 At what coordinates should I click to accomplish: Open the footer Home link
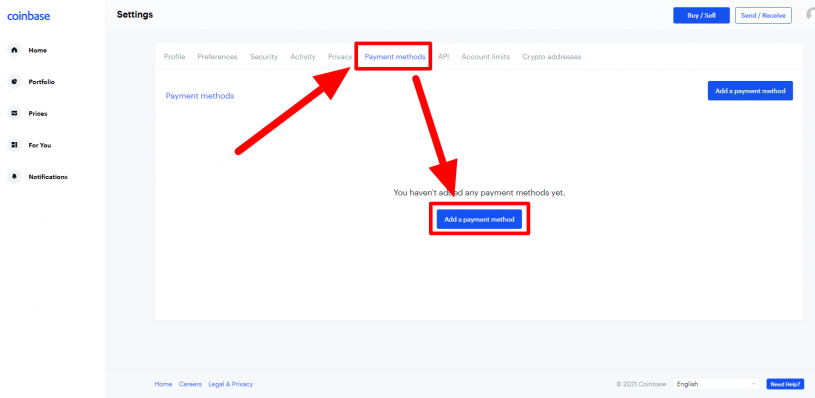[x=163, y=384]
